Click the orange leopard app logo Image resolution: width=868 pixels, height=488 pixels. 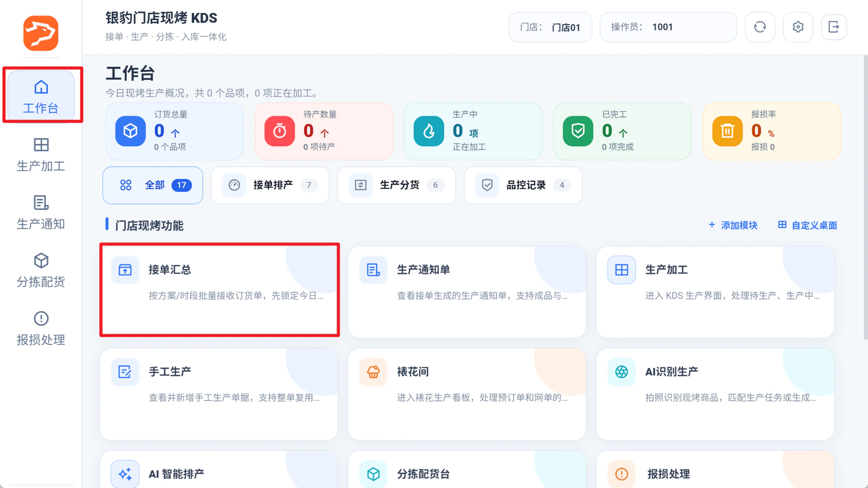tap(41, 33)
